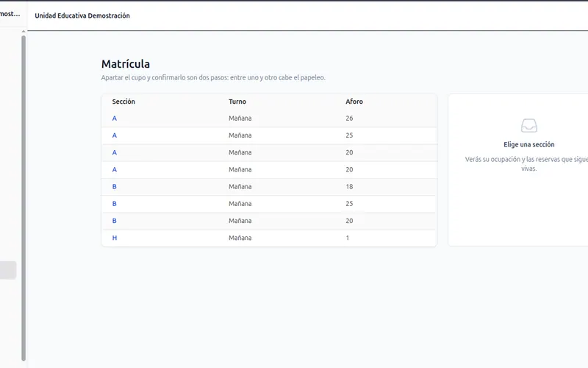This screenshot has width=588, height=368.
Task: Open section A with Aforo 25
Action: point(115,135)
